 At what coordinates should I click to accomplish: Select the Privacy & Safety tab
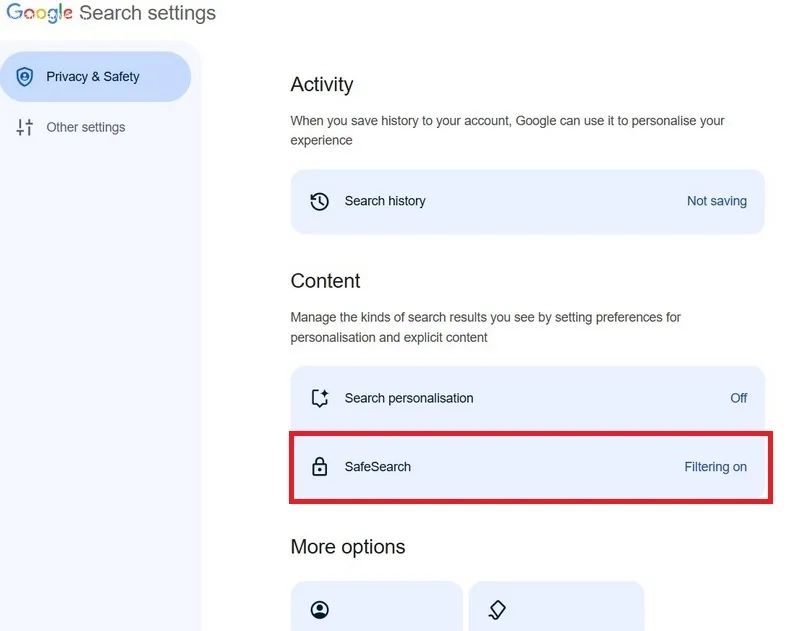click(95, 77)
